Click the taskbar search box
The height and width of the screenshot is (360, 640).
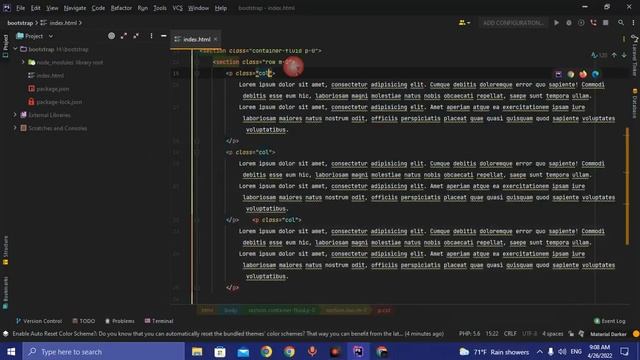(x=104, y=351)
